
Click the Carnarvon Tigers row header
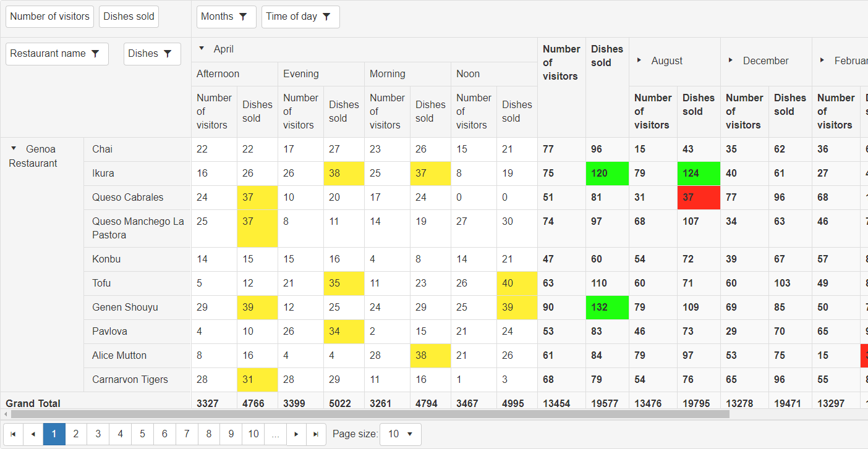pyautogui.click(x=138, y=380)
